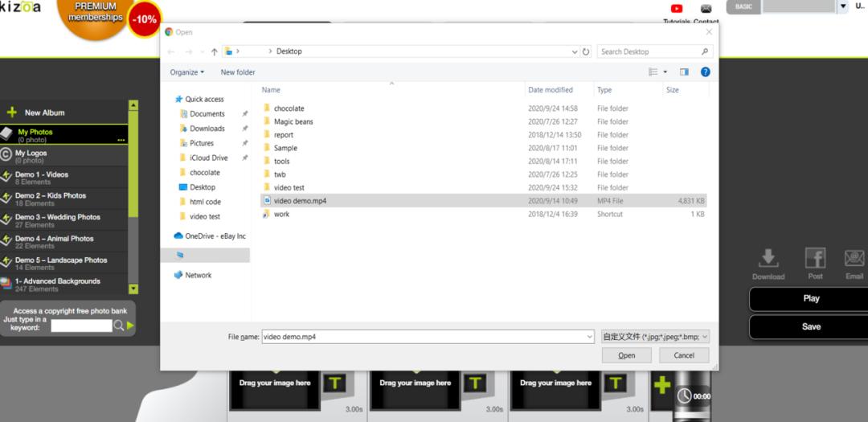Open the File name history dropdown

[x=590, y=337]
